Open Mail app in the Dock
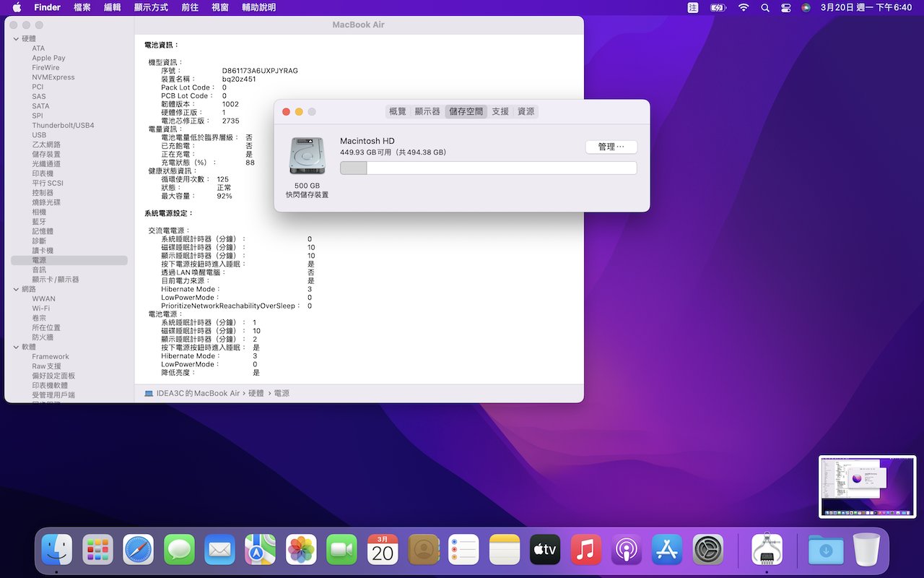 219,550
